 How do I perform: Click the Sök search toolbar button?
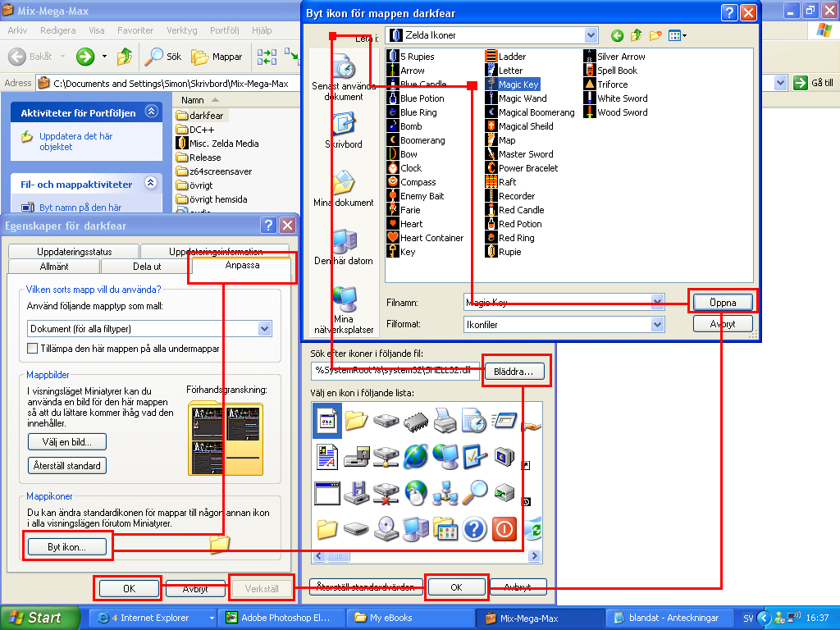pos(164,57)
